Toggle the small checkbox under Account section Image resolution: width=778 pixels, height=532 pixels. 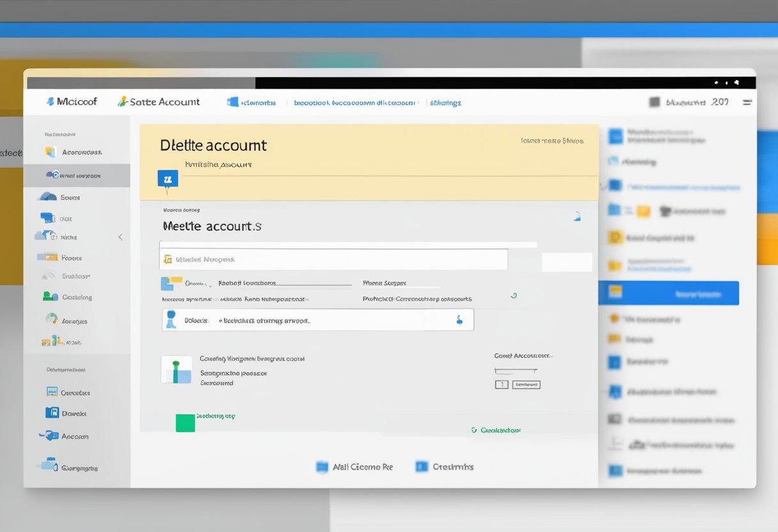pos(502,384)
